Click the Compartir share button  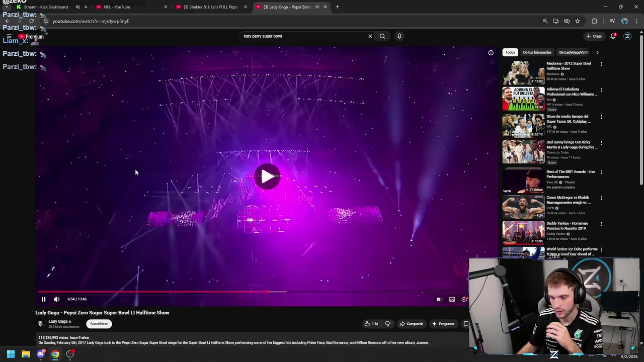412,324
